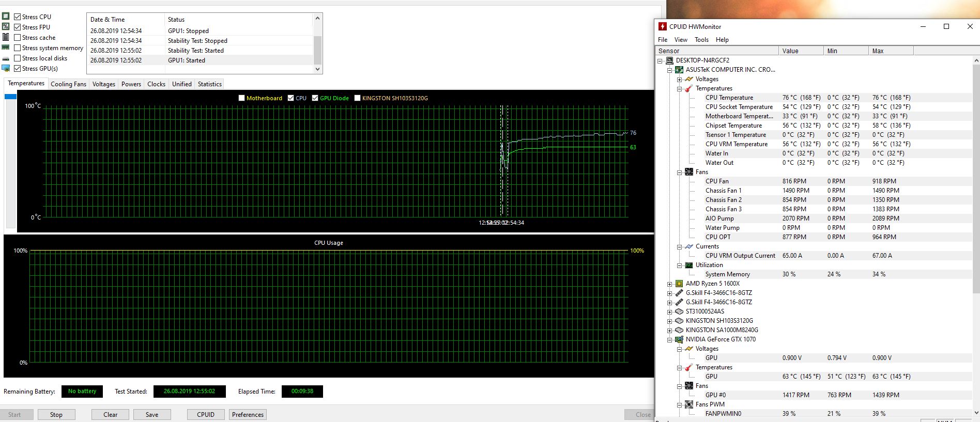Click the Utilization node icon in HWMonitor
The image size is (980, 422).
click(x=689, y=265)
